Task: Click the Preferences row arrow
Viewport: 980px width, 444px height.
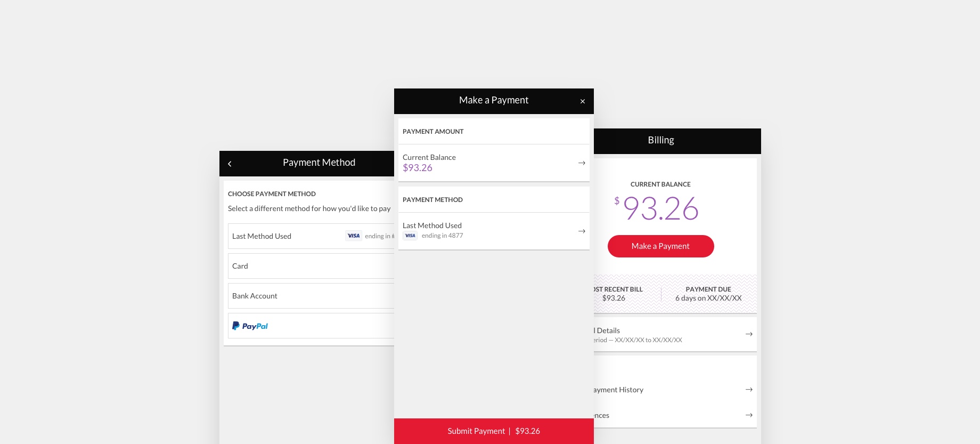Action: 749,415
